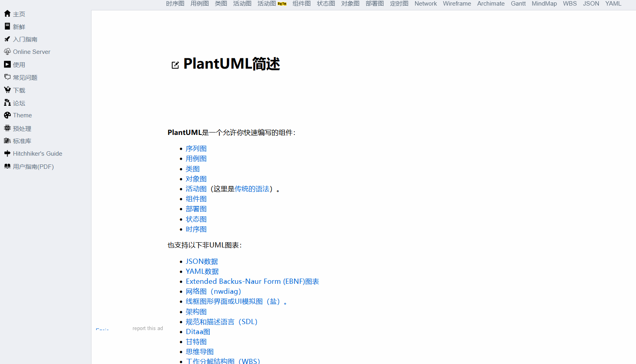Follow the 传统的语法 link
Viewport: 636px width, 364px height.
click(252, 189)
